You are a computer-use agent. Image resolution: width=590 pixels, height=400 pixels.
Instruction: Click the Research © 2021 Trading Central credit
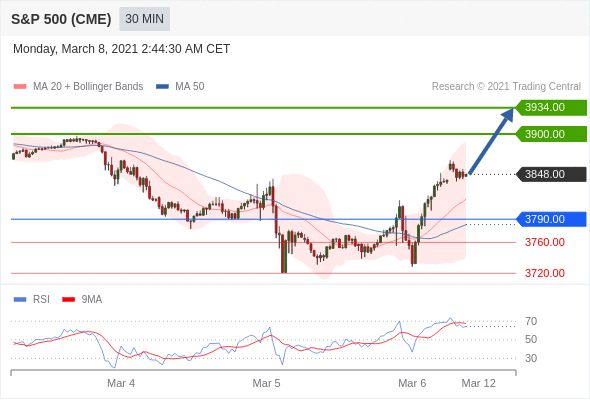[x=506, y=86]
